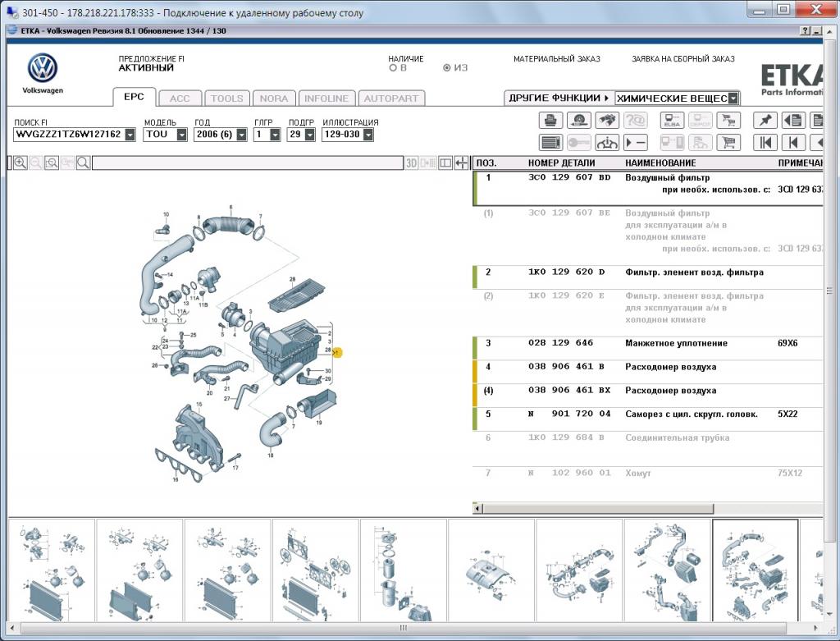The width and height of the screenshot is (840, 641).
Task: Click the illustration search input field
Action: coord(248,163)
